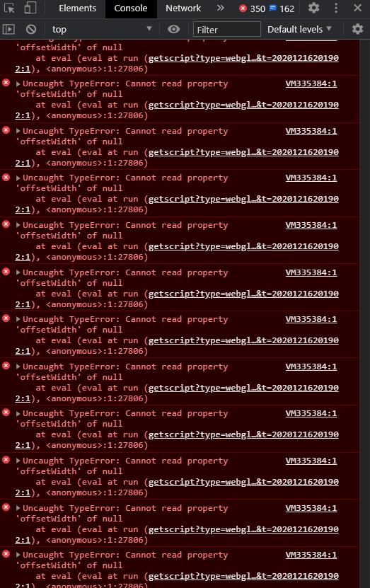
Task: Open the Default levels dropdown
Action: [299, 29]
